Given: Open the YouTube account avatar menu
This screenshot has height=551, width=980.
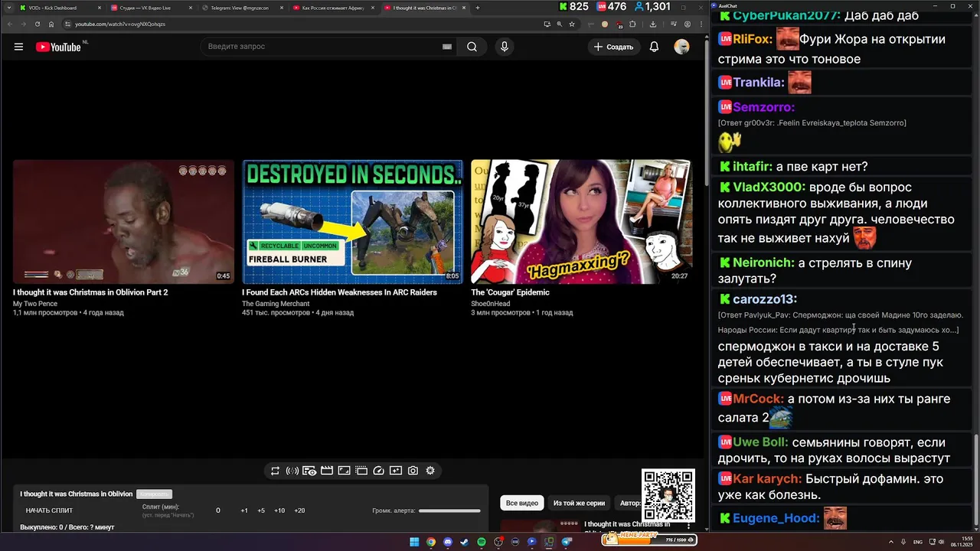Looking at the screenshot, I should [x=681, y=47].
